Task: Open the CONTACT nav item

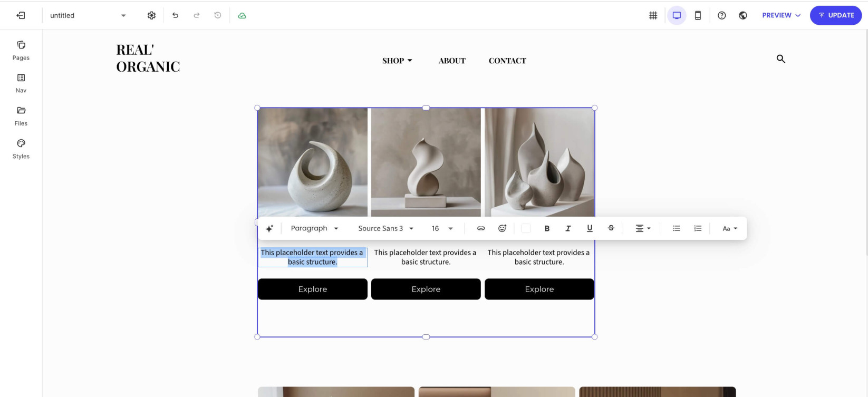Action: 507,61
